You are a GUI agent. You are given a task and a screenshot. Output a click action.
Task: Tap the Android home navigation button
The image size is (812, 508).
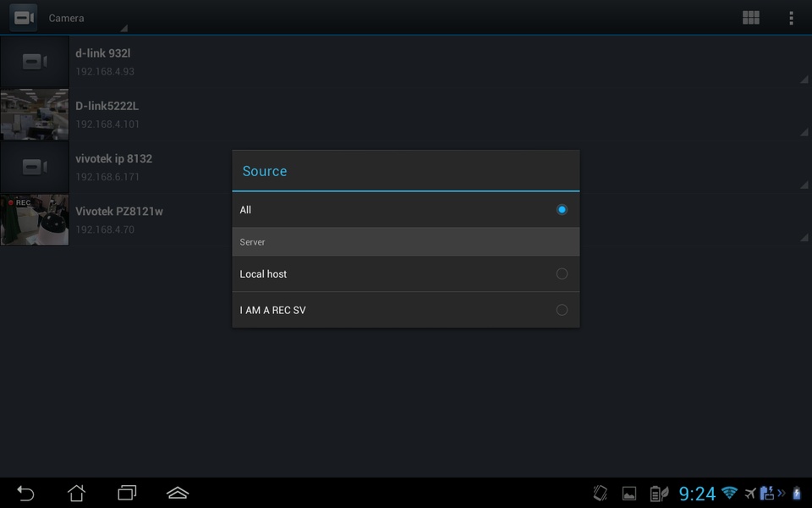[x=77, y=493]
